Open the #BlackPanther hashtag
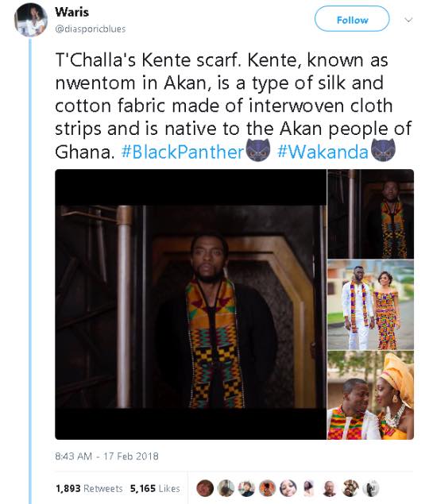 coord(183,152)
